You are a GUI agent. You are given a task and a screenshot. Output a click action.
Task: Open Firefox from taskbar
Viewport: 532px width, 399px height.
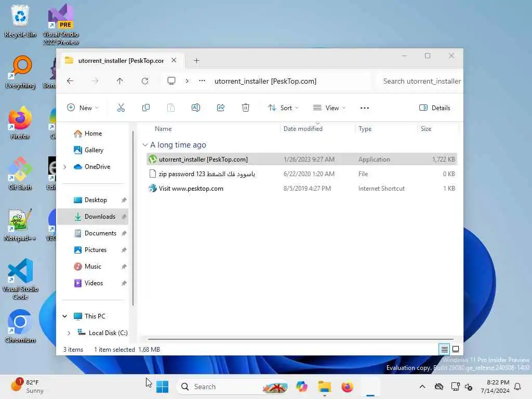(347, 387)
